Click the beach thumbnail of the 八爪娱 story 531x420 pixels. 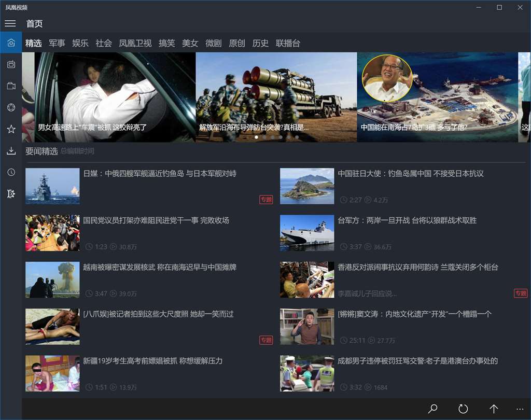tap(52, 327)
